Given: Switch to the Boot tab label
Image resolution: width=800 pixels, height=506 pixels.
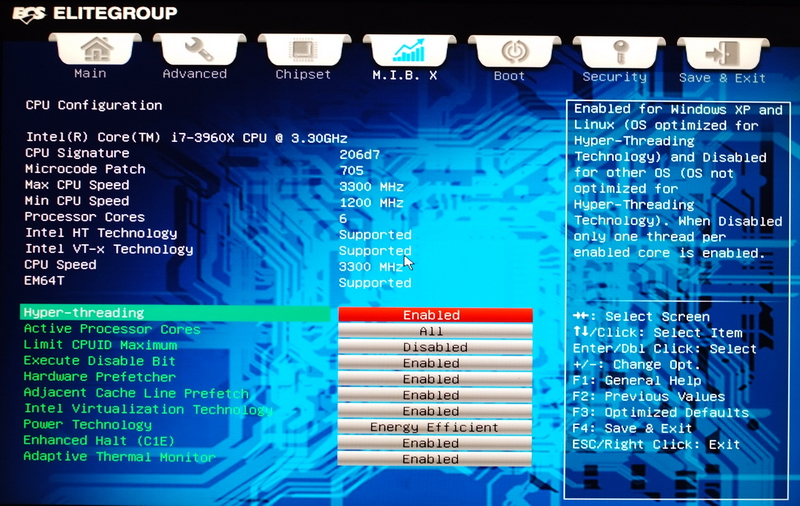Looking at the screenshot, I should pos(509,76).
